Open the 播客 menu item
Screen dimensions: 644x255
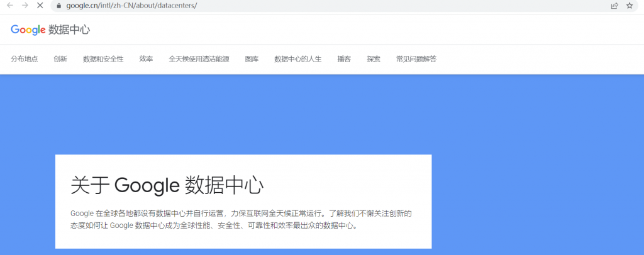tap(344, 59)
